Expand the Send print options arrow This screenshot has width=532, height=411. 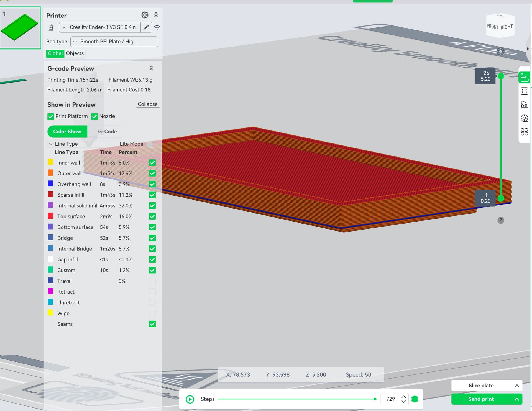pyautogui.click(x=517, y=399)
